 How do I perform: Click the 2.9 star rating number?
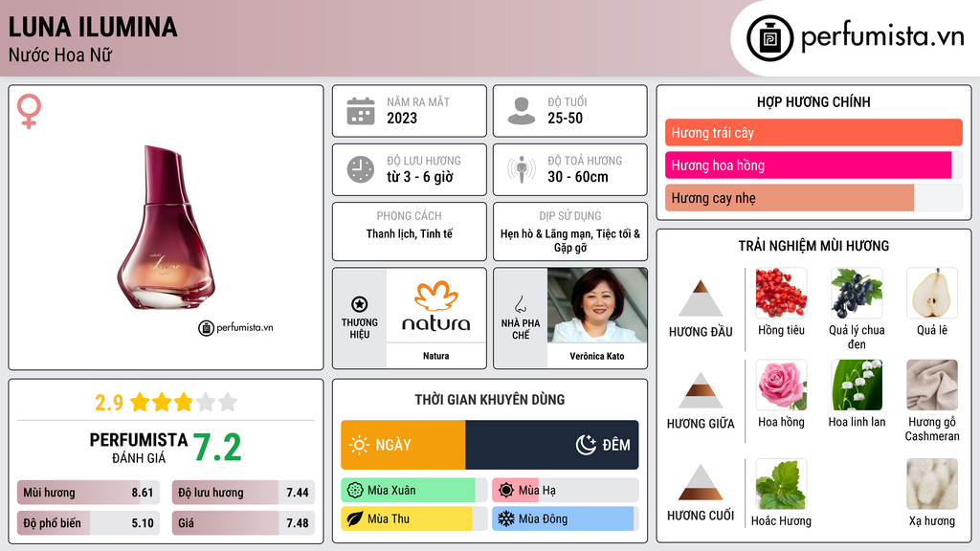tap(109, 403)
